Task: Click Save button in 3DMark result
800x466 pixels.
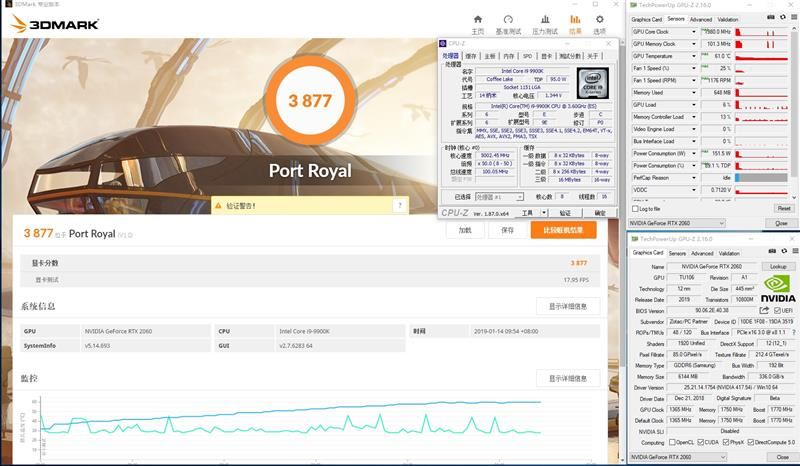Action: click(x=508, y=230)
